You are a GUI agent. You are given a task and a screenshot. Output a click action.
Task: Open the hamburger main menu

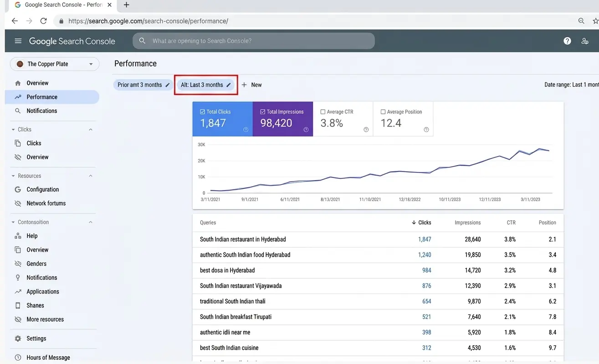[18, 41]
